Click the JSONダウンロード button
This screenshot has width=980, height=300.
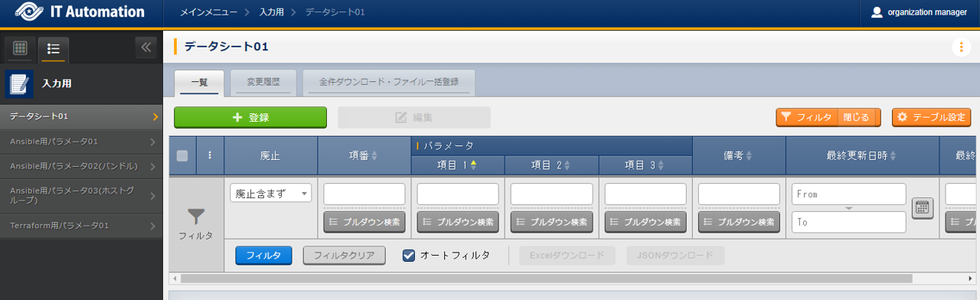click(675, 256)
